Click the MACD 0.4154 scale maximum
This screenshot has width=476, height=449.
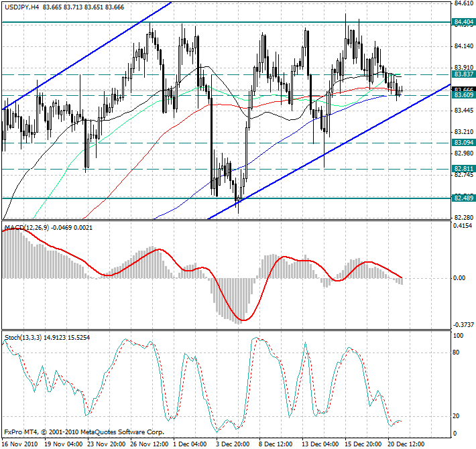point(463,226)
